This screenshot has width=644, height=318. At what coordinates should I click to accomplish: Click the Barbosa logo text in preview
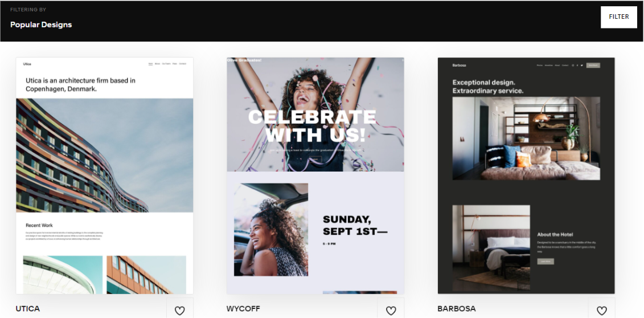(x=459, y=66)
